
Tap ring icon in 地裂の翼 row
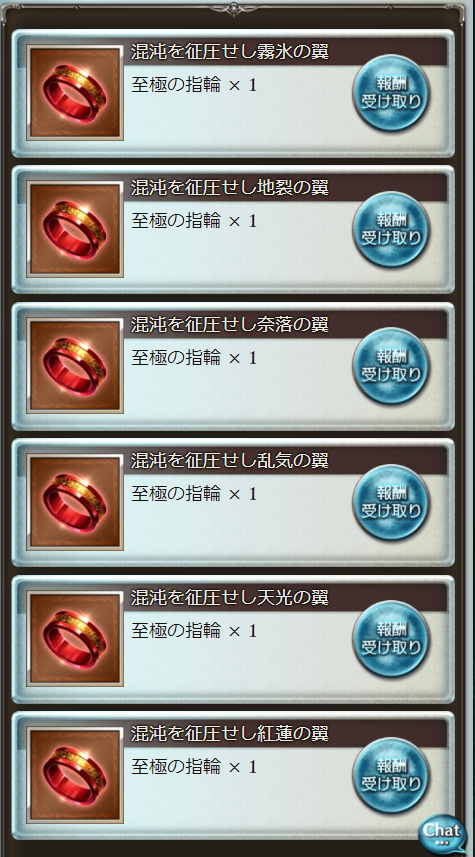pyautogui.click(x=75, y=230)
